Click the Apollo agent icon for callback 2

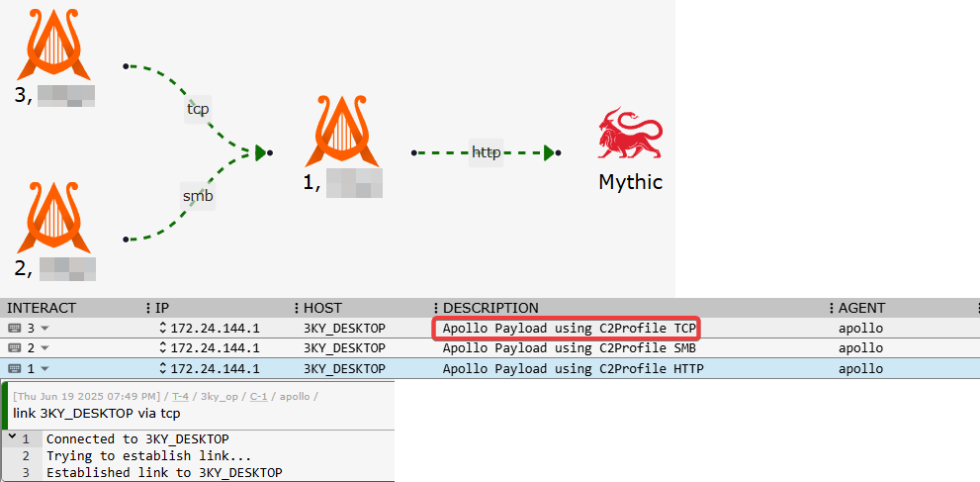[54, 217]
